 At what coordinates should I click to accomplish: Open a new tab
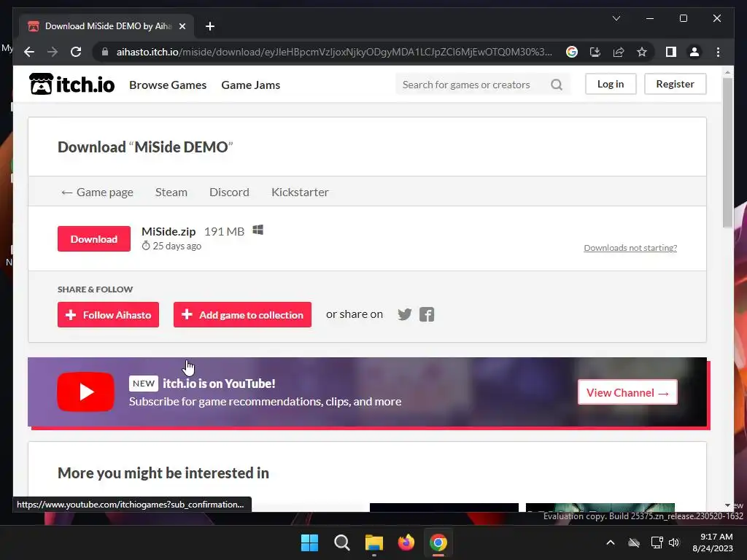coord(210,26)
